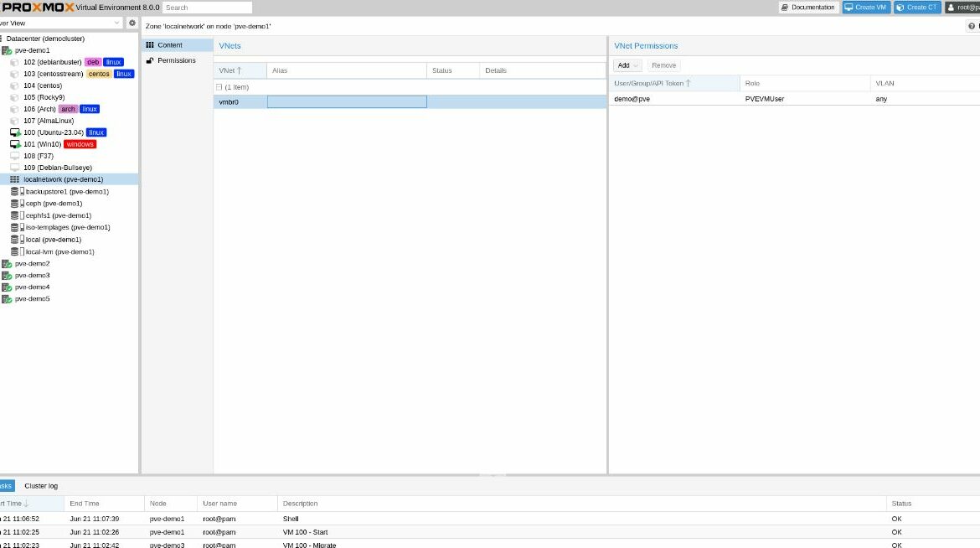Select the pve-demo4 node icon
The image size is (980, 548).
pyautogui.click(x=7, y=287)
